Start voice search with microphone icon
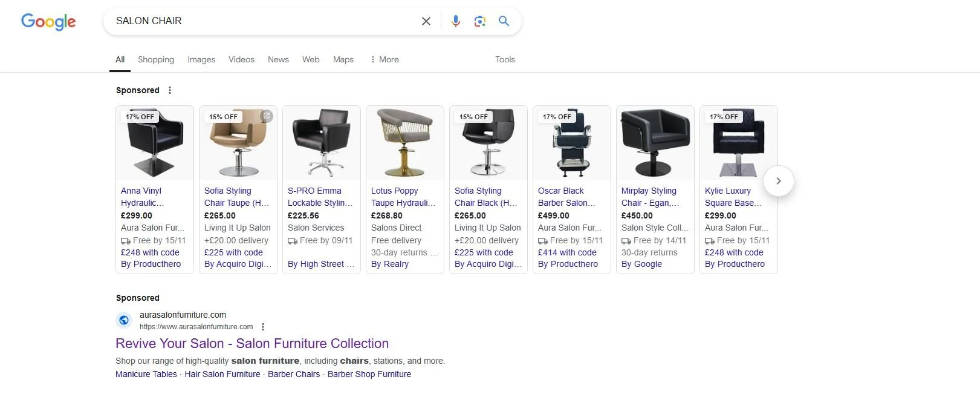Image resolution: width=980 pixels, height=394 pixels. pos(456,21)
